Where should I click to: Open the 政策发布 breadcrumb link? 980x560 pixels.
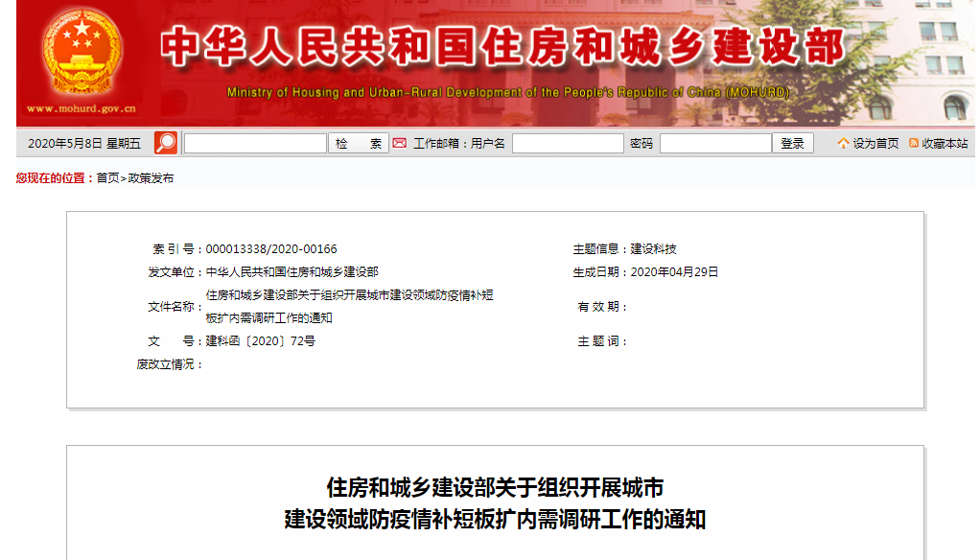tap(151, 178)
